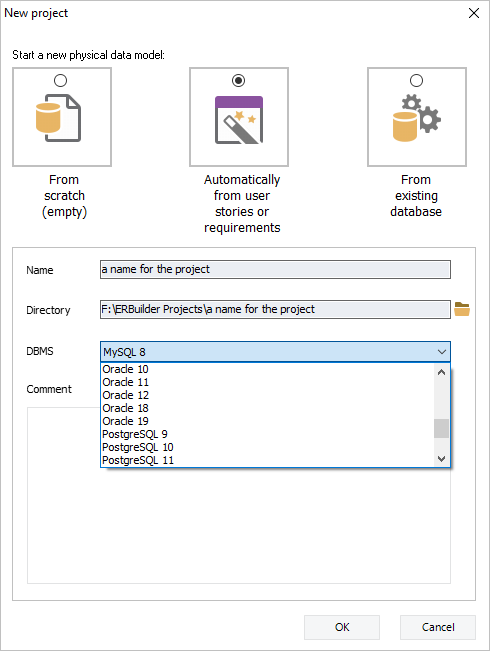This screenshot has width=490, height=651.
Task: Click the empty database document icon
Action: click(x=58, y=118)
